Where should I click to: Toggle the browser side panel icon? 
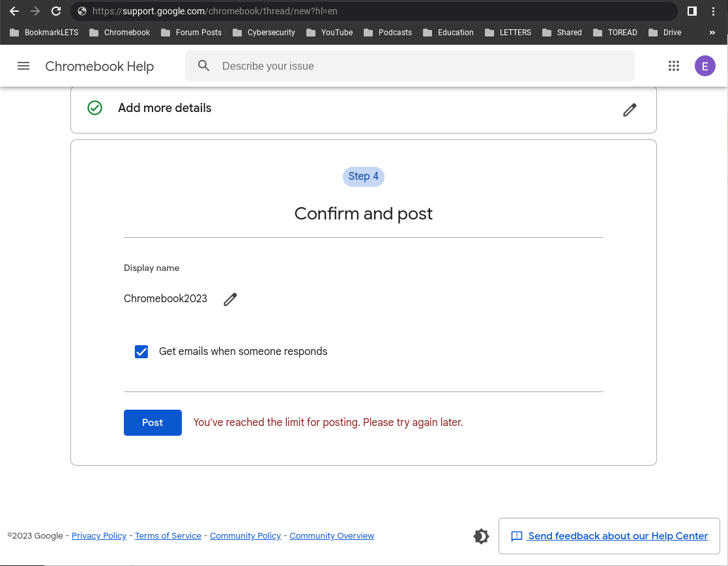point(692,11)
